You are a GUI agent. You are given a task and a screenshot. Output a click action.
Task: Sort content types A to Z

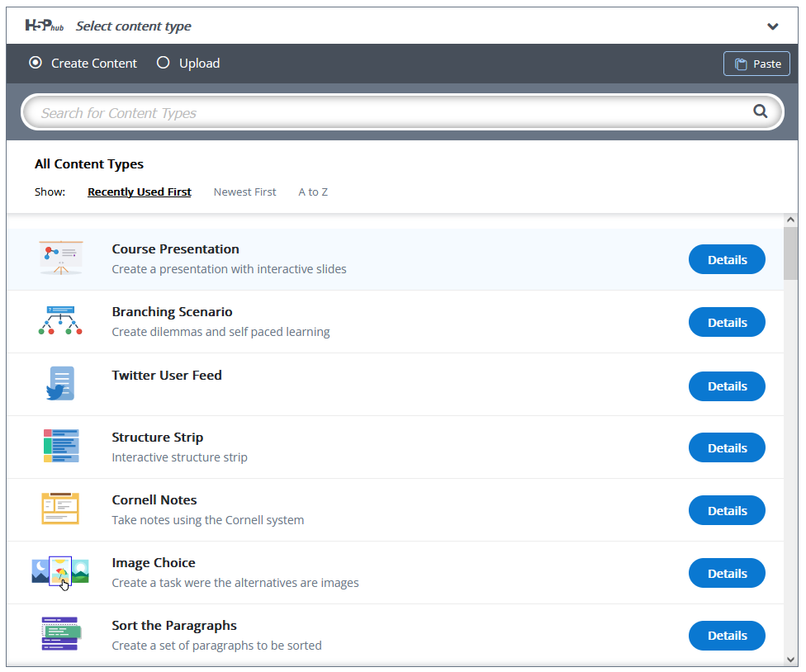pyautogui.click(x=312, y=192)
